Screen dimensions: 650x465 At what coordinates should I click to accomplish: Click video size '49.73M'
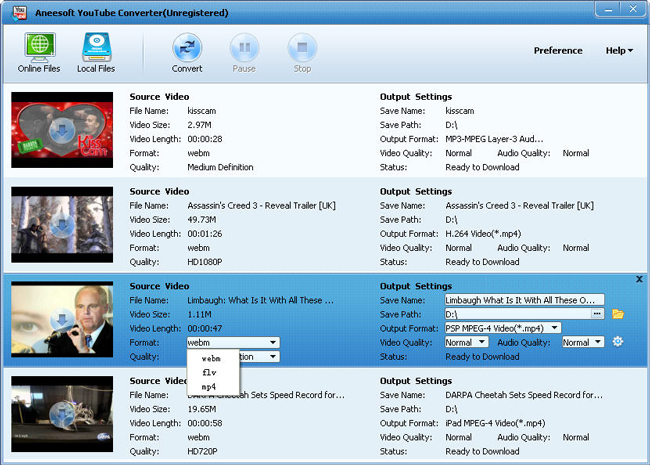click(x=201, y=220)
